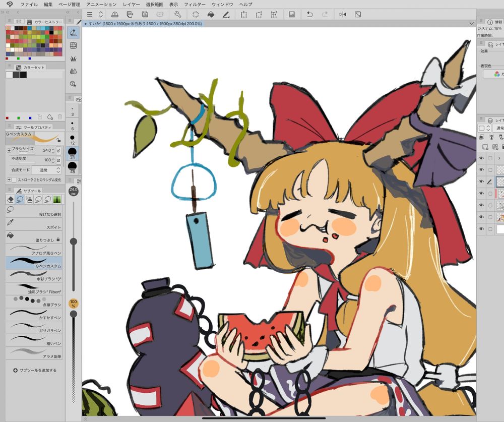The image size is (504, 422).
Task: Click the scale/rotate transform icon
Action: (244, 15)
